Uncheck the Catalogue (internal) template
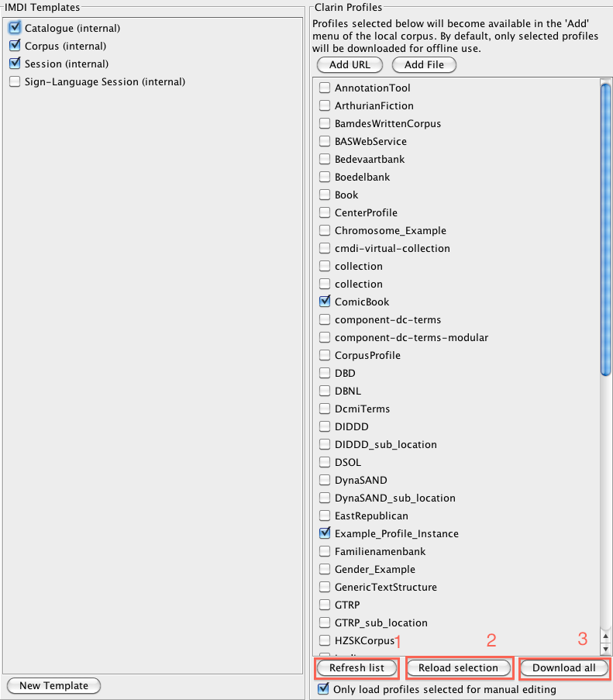 tap(15, 28)
